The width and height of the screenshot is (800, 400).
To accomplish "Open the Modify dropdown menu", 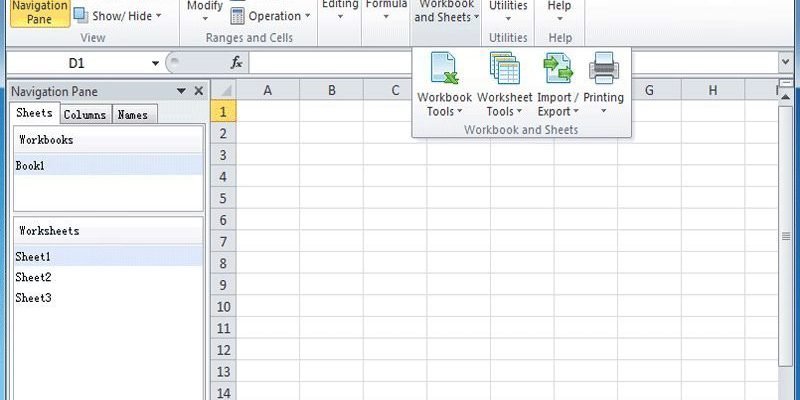I will pos(205,12).
